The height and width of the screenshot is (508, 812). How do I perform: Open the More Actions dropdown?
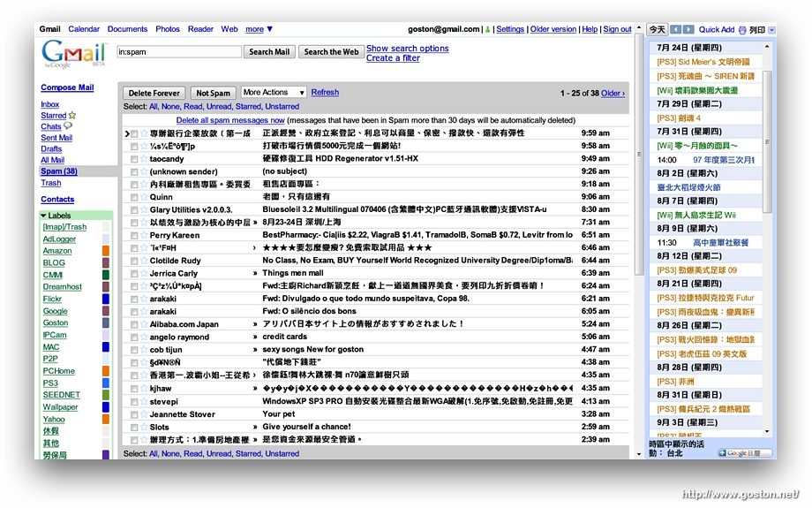point(273,92)
